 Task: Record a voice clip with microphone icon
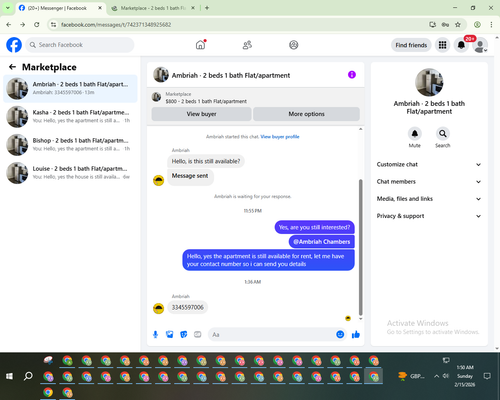coord(155,334)
